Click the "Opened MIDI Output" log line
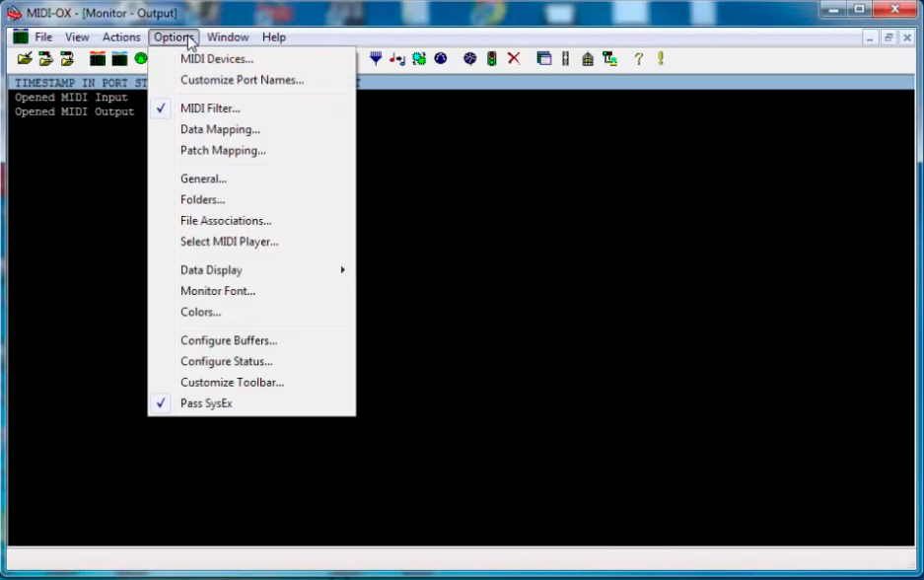924x580 pixels. click(x=74, y=112)
